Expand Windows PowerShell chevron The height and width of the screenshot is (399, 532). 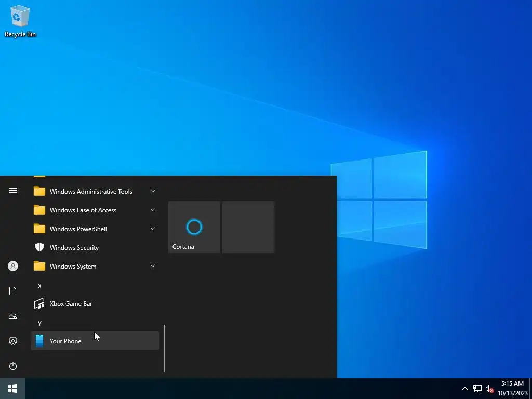click(153, 229)
